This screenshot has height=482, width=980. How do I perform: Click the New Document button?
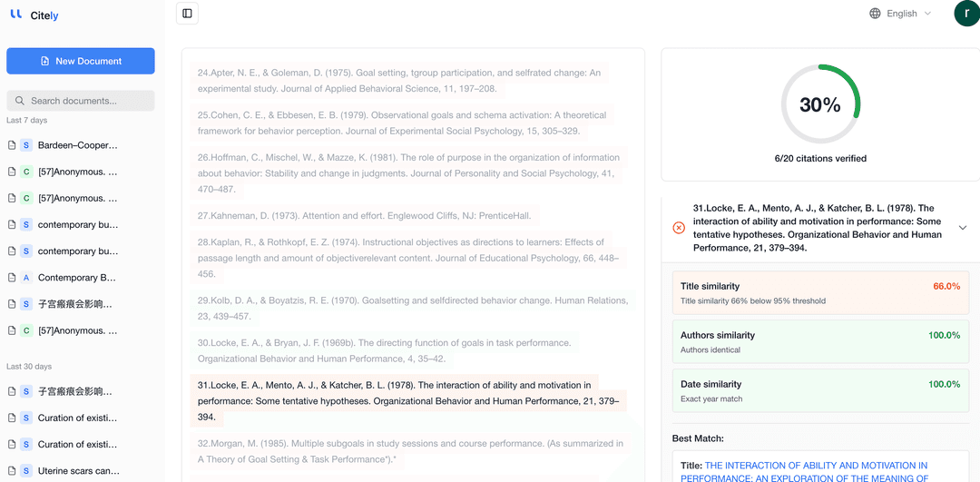[x=81, y=61]
